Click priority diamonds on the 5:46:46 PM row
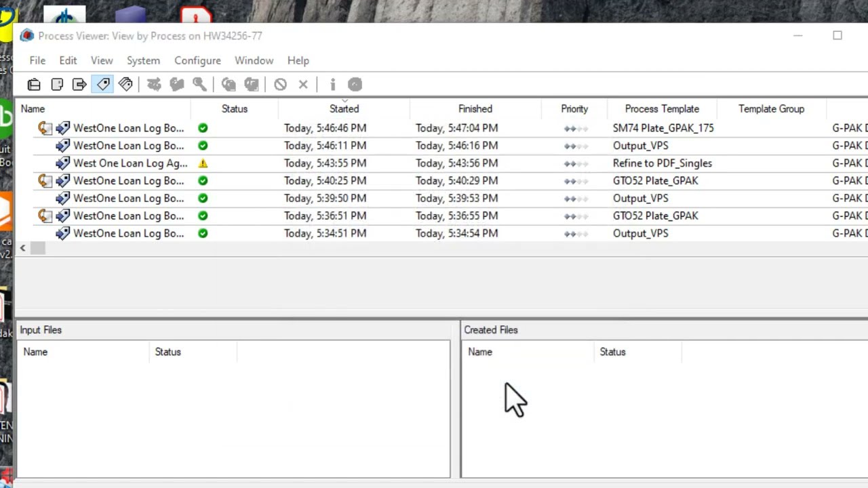 pyautogui.click(x=575, y=128)
